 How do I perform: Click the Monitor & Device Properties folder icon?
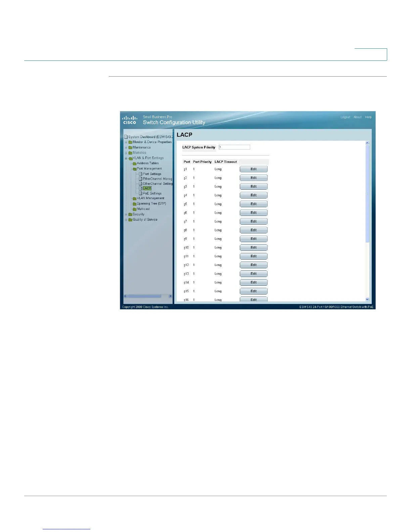click(130, 142)
